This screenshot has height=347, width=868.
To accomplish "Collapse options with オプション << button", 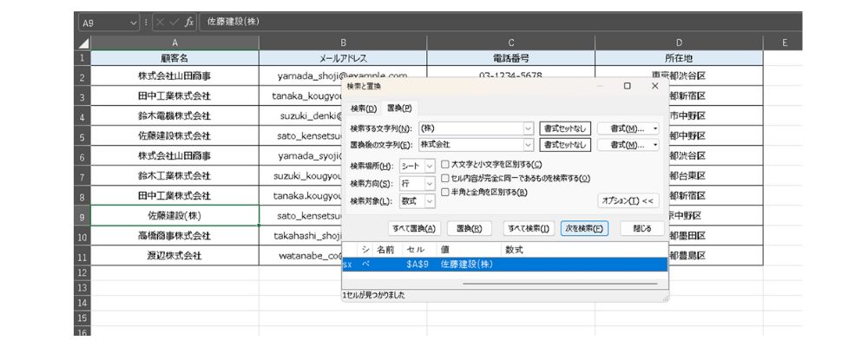I will (629, 200).
